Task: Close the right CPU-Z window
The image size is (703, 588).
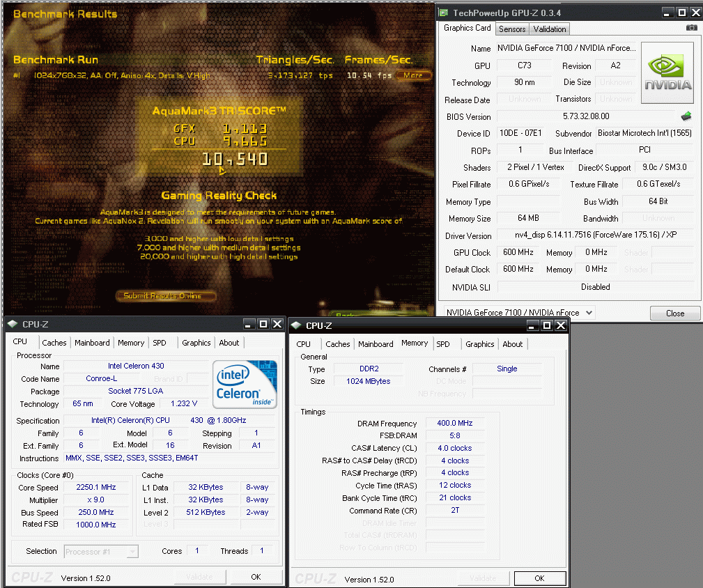Action: (x=561, y=325)
